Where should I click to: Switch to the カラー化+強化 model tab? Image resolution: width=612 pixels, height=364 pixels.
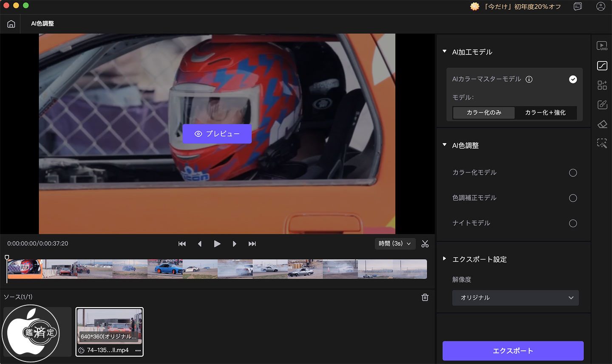click(545, 113)
